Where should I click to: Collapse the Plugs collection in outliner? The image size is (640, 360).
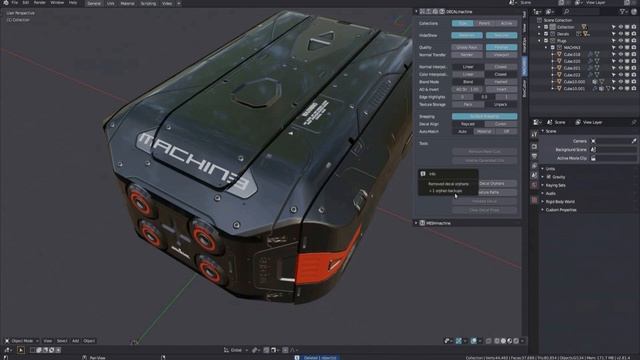click(x=539, y=41)
